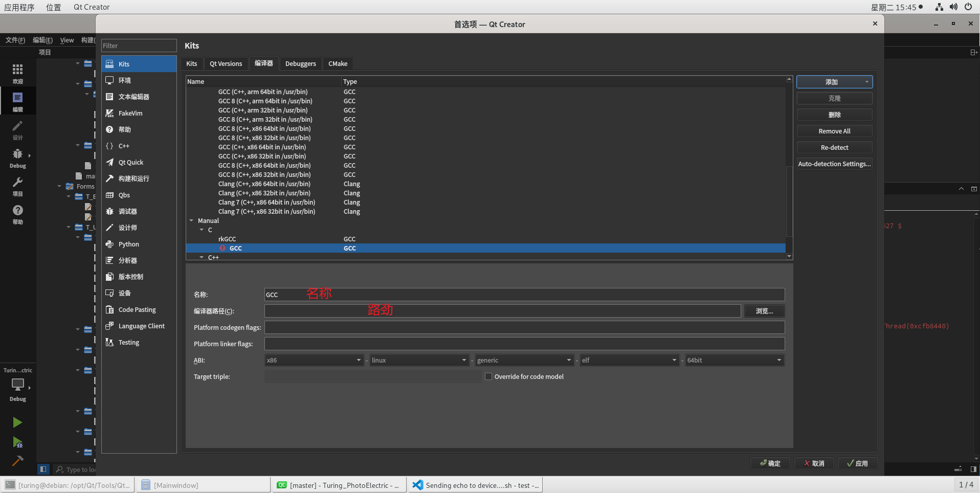
Task: Open Auto-detection Settings
Action: coord(834,164)
